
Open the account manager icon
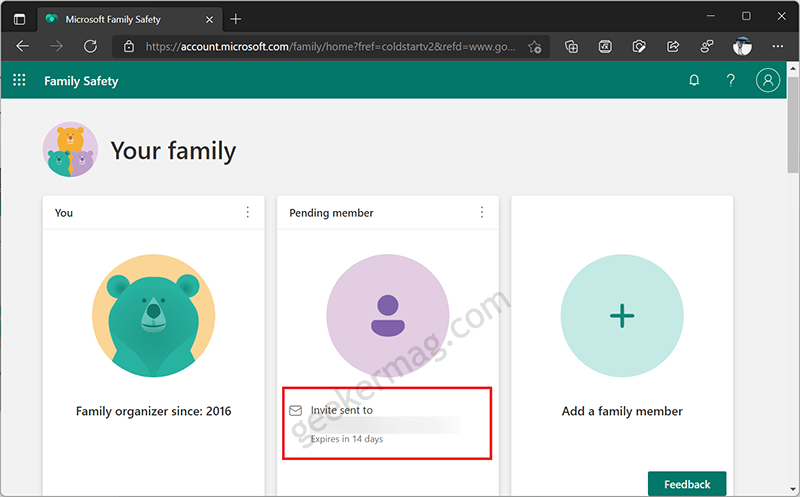[x=768, y=80]
